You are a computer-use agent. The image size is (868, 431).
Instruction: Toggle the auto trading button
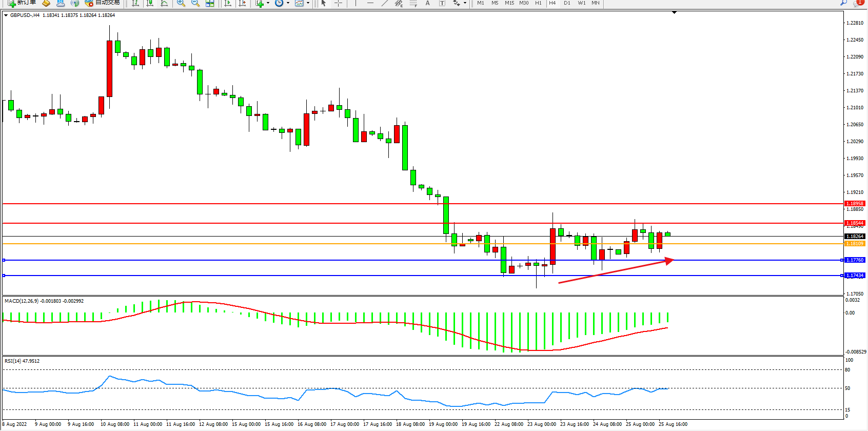103,3
